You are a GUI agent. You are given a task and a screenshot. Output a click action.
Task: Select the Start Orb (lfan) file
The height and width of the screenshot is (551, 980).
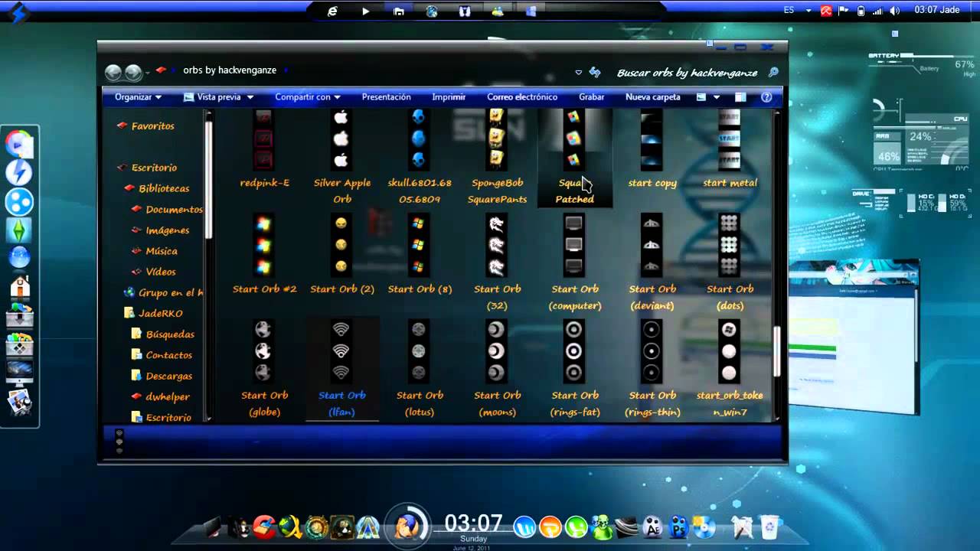point(342,370)
